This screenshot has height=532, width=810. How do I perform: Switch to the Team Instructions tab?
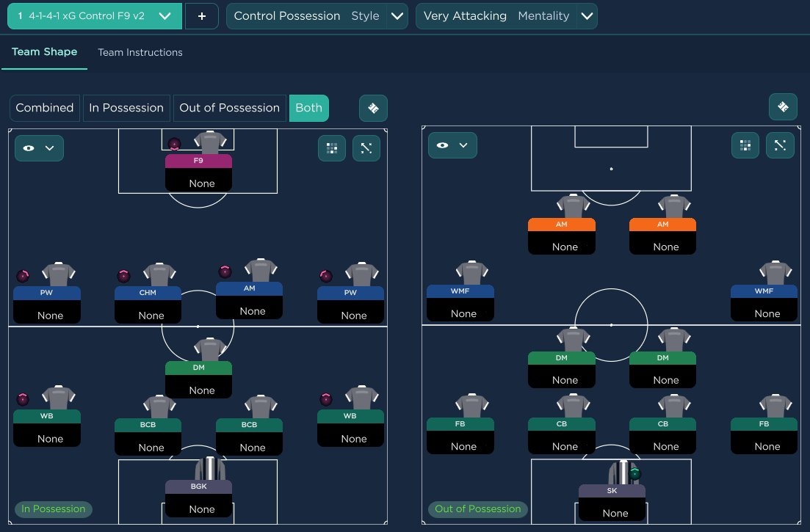140,52
